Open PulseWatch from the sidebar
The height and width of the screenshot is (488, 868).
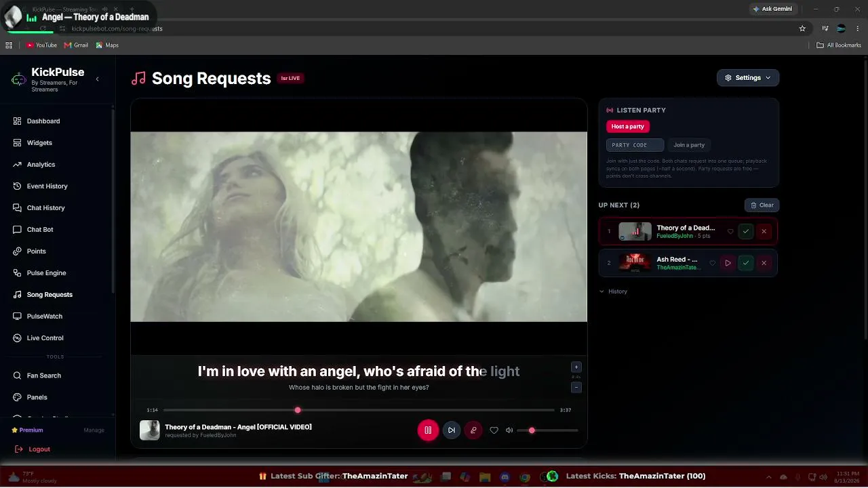click(x=45, y=317)
